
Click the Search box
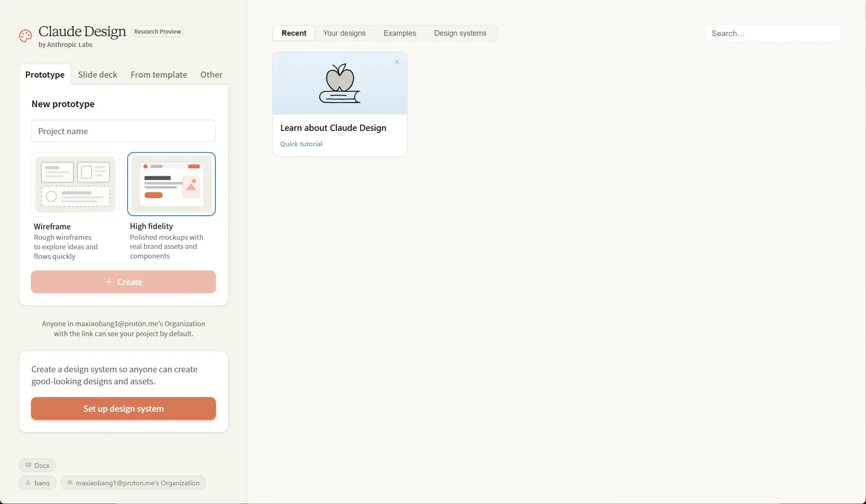coord(772,33)
